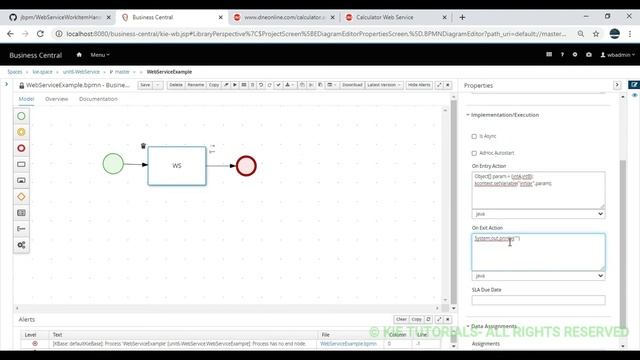Collapse Properties panel with chevron

pos(617,85)
